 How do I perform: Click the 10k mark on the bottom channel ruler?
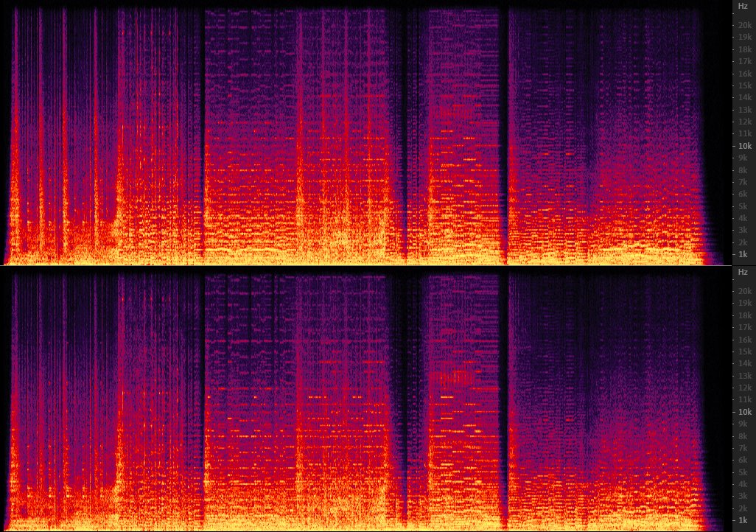(x=743, y=412)
